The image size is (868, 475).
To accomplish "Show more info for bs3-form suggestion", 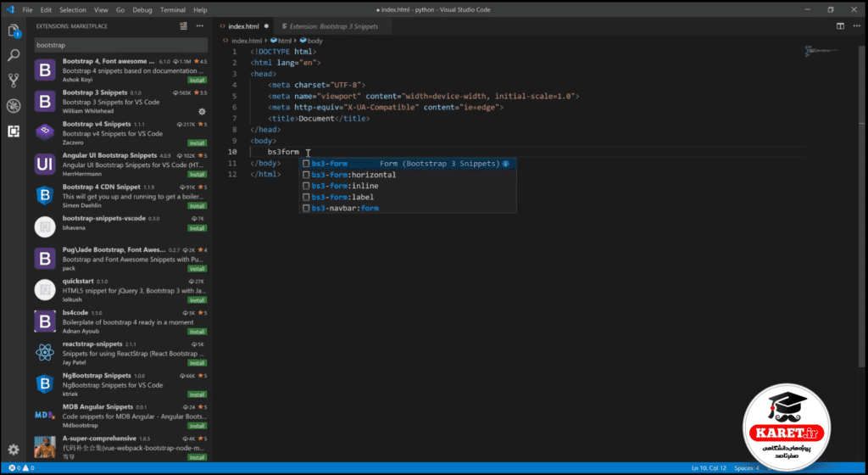I will [x=505, y=164].
